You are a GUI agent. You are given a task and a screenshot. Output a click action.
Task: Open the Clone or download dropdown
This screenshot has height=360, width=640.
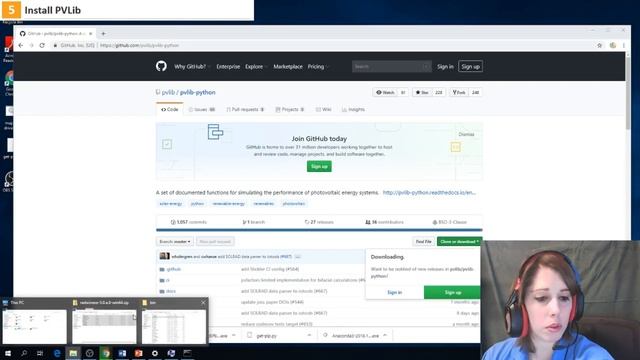pyautogui.click(x=459, y=242)
